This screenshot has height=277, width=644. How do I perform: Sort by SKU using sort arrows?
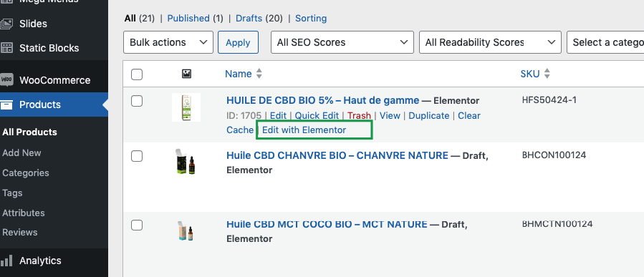[547, 74]
